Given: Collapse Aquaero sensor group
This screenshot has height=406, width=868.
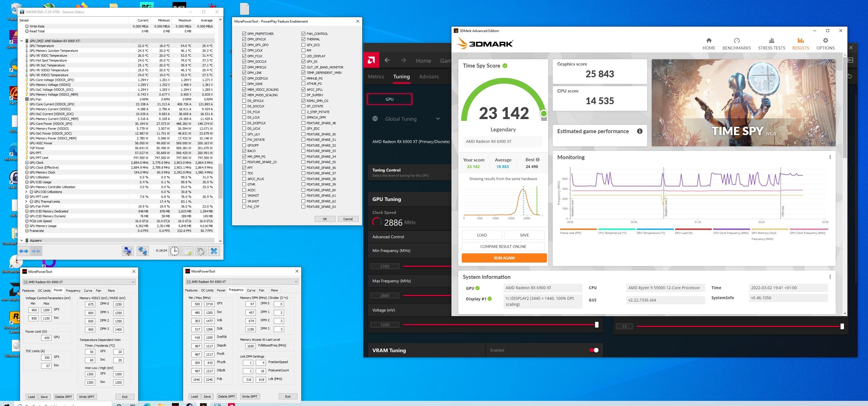Looking at the screenshot, I should (x=21, y=241).
